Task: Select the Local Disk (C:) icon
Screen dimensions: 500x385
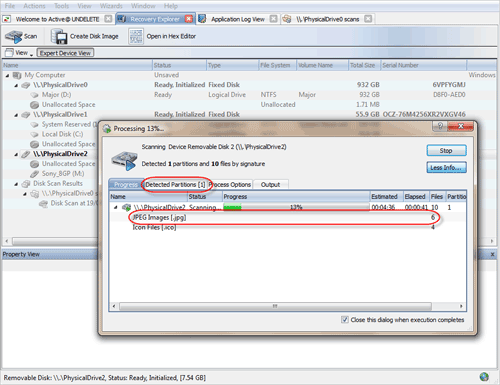Action: click(x=34, y=134)
